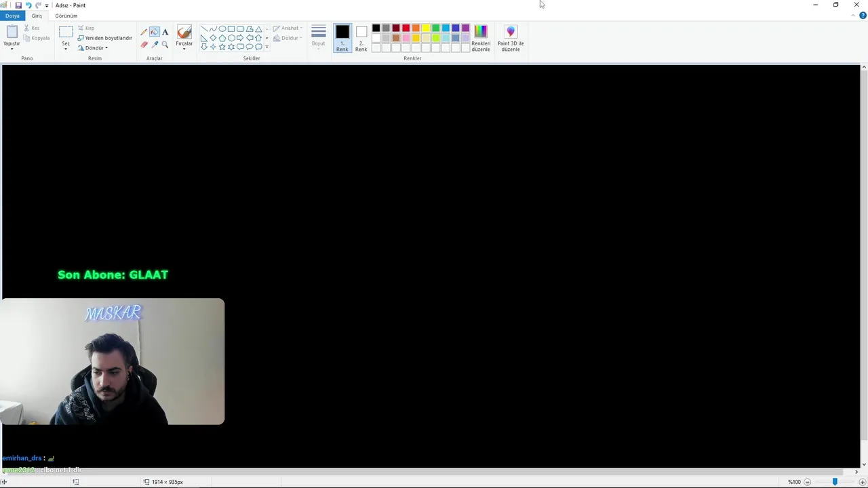This screenshot has height=488, width=868.
Task: Select the Hexagon shape
Action: pyautogui.click(x=231, y=38)
